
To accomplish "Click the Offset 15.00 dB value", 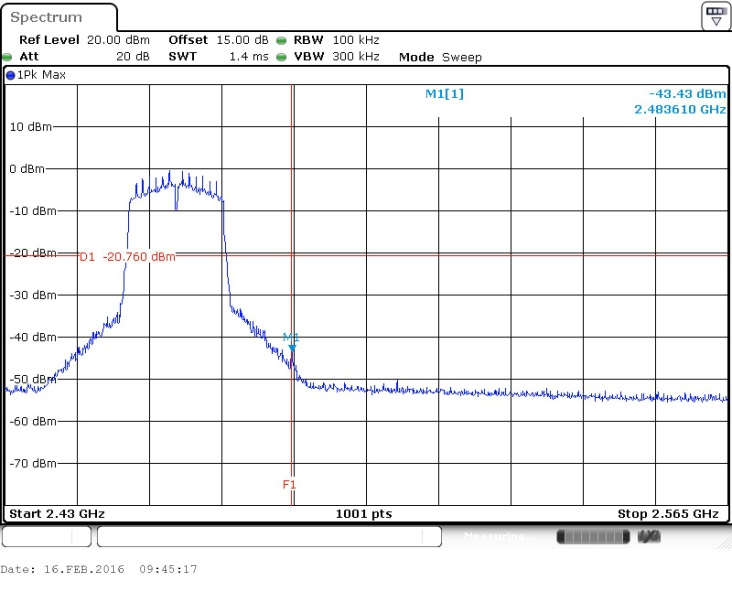I will coord(242,40).
